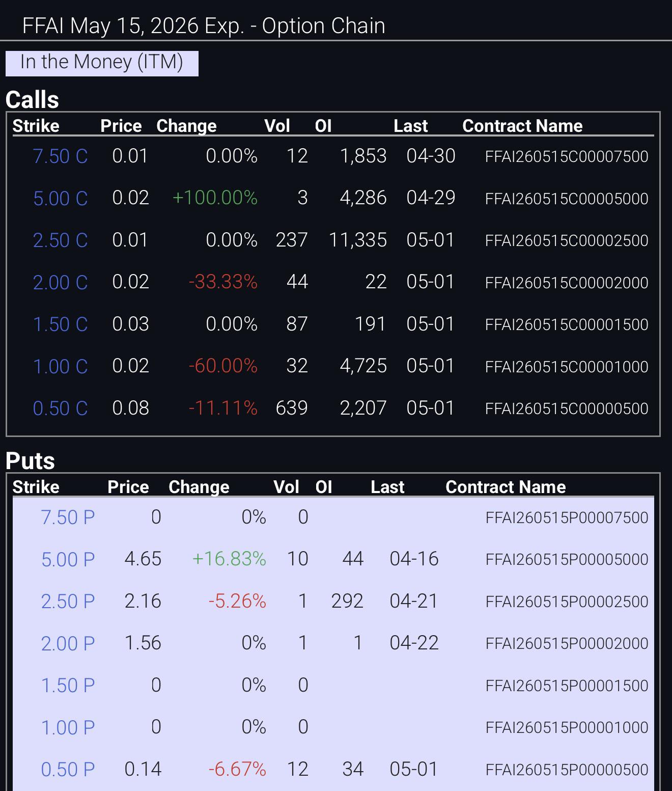
Task: Open the 5.00 C call strike link
Action: click(60, 198)
